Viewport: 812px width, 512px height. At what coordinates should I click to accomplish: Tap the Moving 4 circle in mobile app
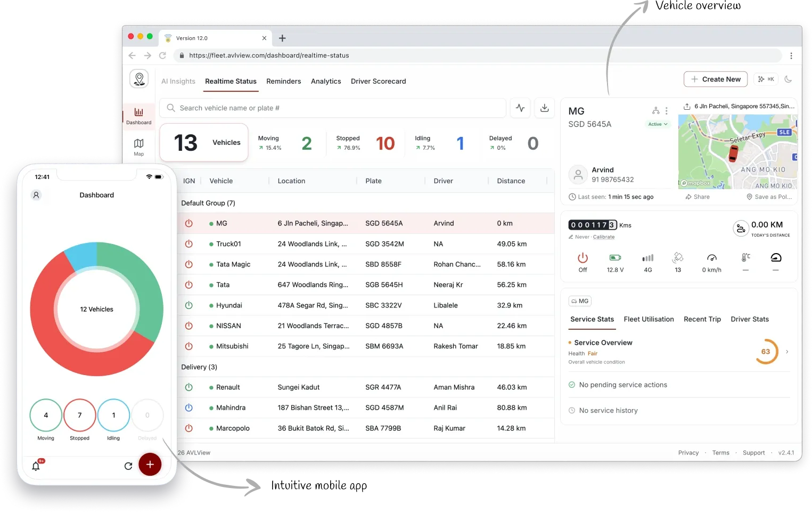(x=46, y=415)
